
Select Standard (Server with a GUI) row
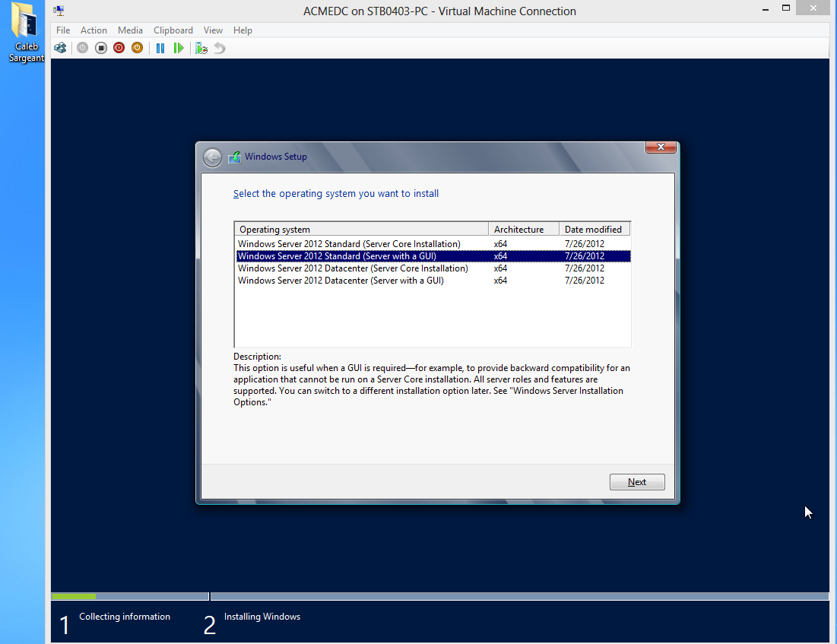tap(433, 256)
